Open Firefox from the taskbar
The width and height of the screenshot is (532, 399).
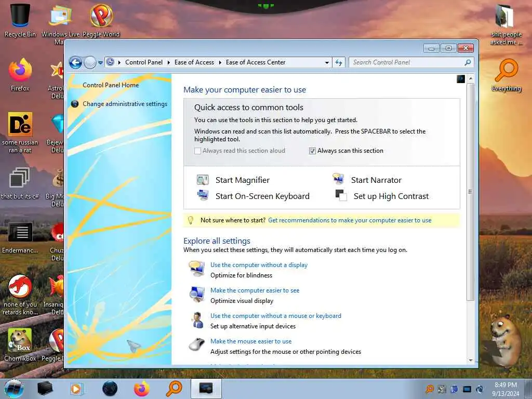[x=141, y=389]
